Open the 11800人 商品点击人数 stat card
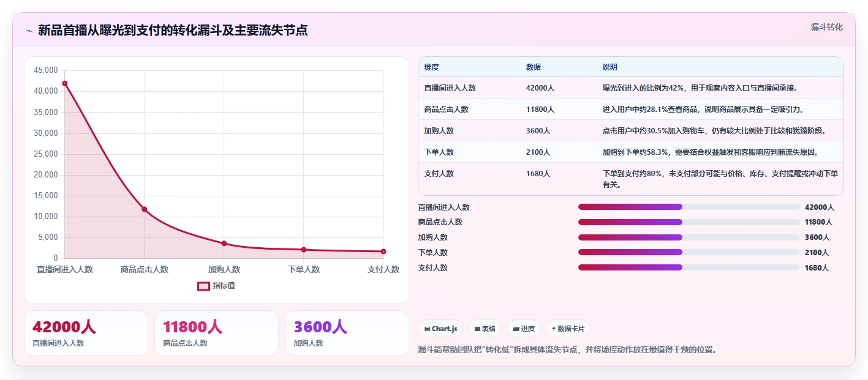The image size is (868, 380). point(216,333)
